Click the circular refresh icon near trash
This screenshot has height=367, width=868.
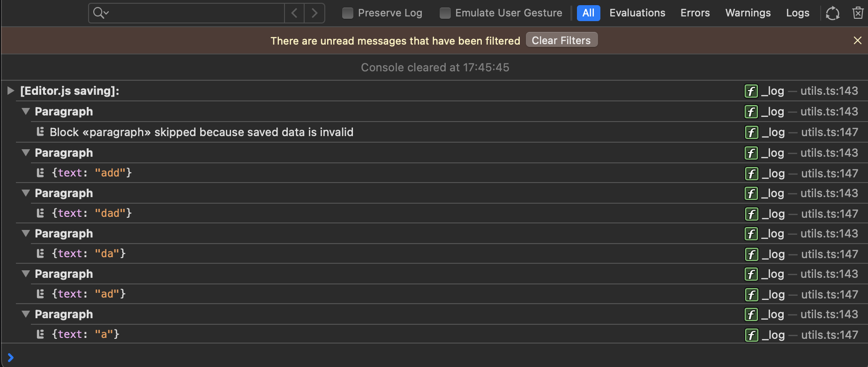[x=833, y=13]
